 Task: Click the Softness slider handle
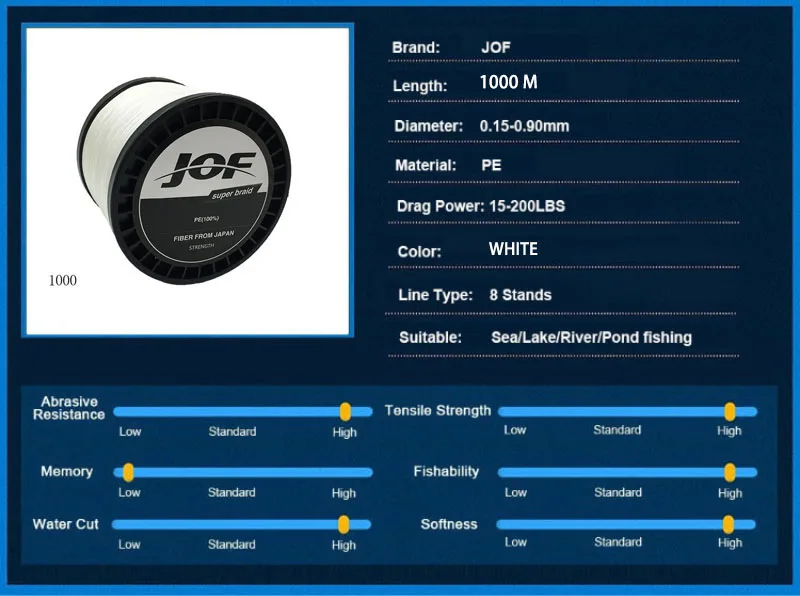coord(729,525)
